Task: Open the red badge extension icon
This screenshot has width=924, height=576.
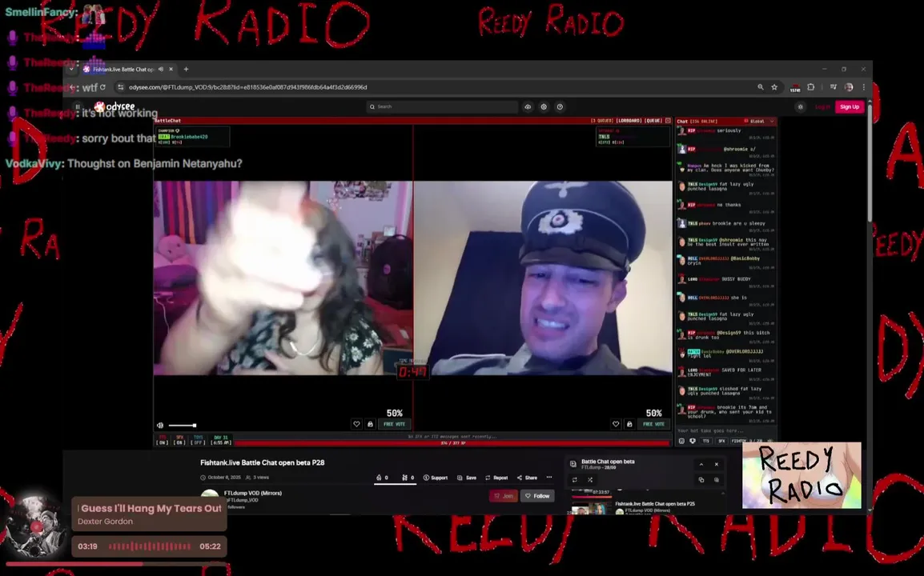Action: (x=795, y=88)
